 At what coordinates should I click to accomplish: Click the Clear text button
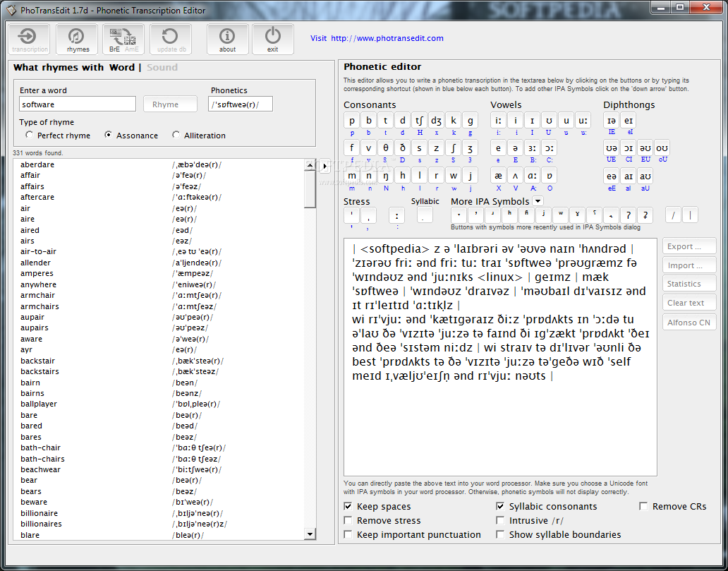click(x=689, y=303)
